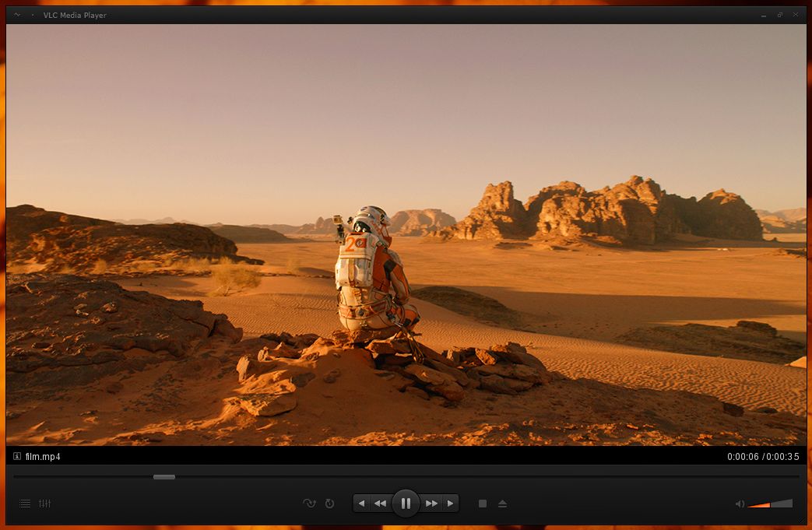The image size is (812, 530).
Task: Toggle the 0:00:06 / 0:00:35 time display
Action: 763,457
